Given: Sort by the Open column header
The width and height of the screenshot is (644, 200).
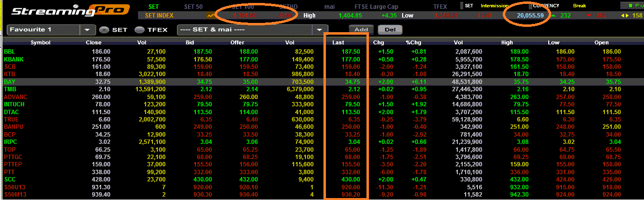Looking at the screenshot, I should [x=601, y=42].
